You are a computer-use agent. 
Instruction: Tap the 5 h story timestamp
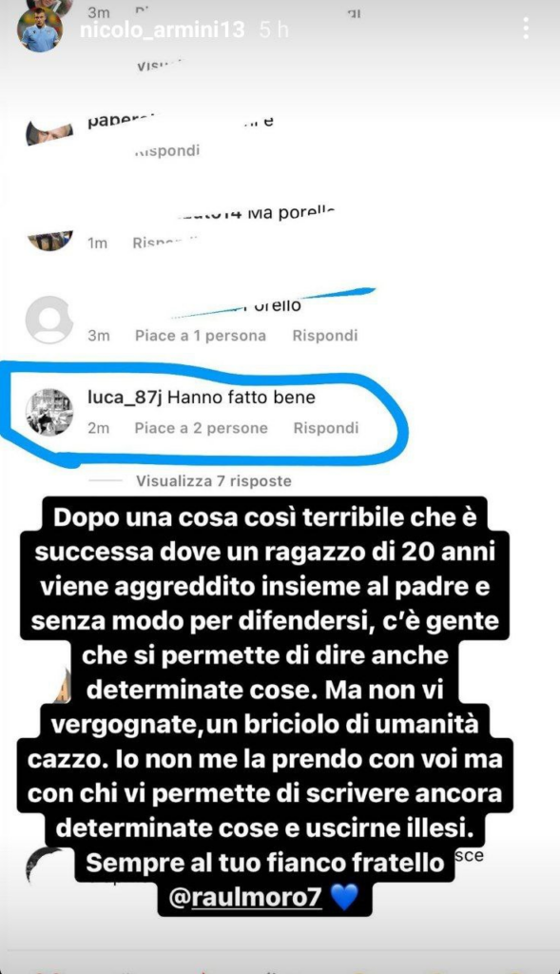(x=274, y=29)
